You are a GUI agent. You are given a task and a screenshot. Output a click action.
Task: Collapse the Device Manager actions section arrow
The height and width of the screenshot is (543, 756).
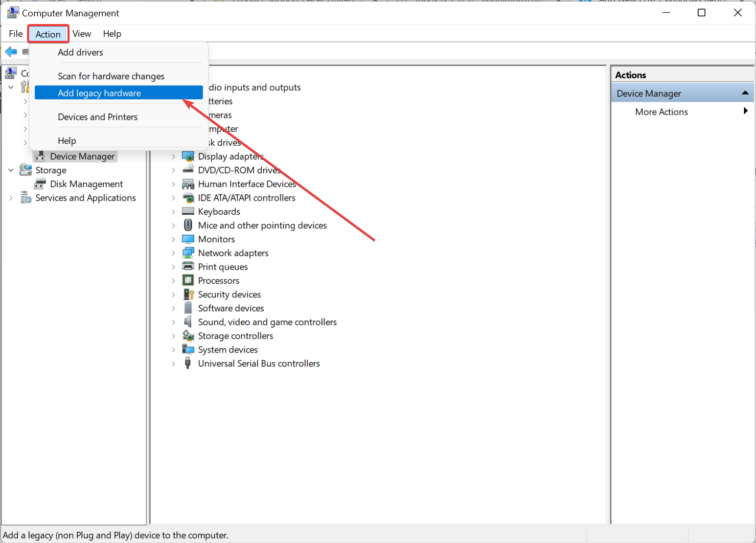point(745,93)
